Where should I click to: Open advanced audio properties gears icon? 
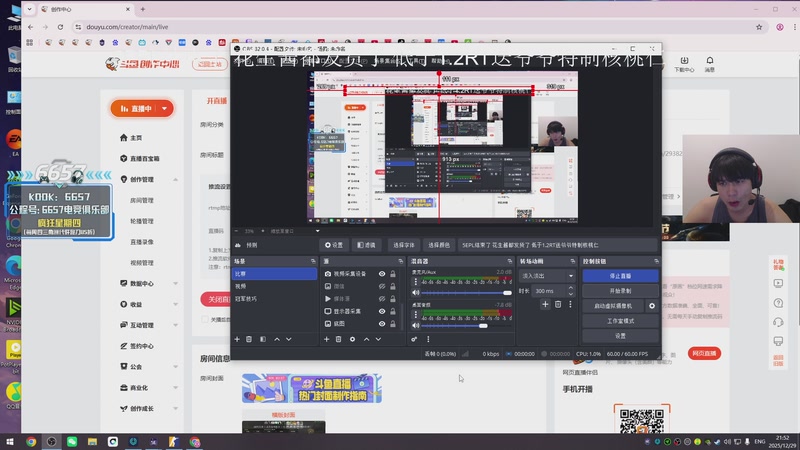coord(414,339)
